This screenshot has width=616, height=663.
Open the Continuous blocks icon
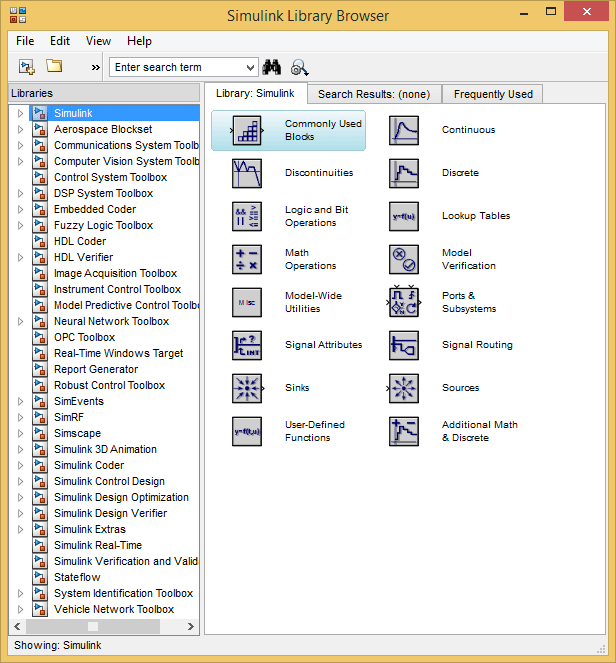(x=404, y=131)
